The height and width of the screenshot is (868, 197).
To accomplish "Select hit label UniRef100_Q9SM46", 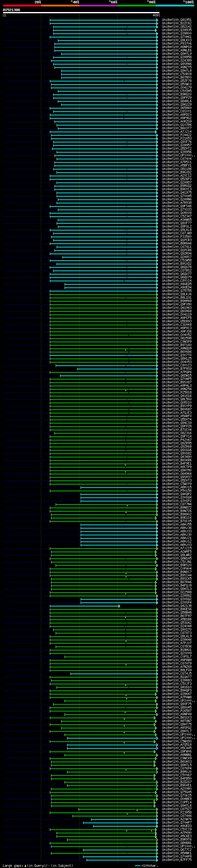I will (176, 64).
